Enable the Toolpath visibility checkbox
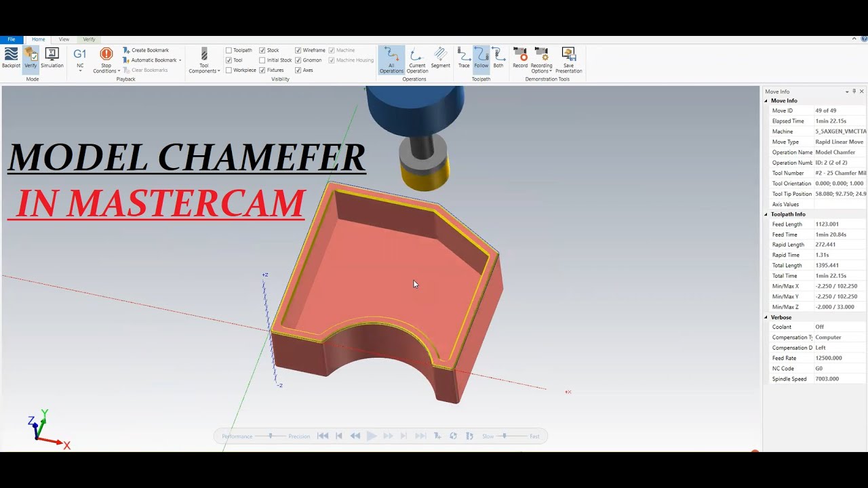Viewport: 868px width, 488px height. (x=229, y=50)
